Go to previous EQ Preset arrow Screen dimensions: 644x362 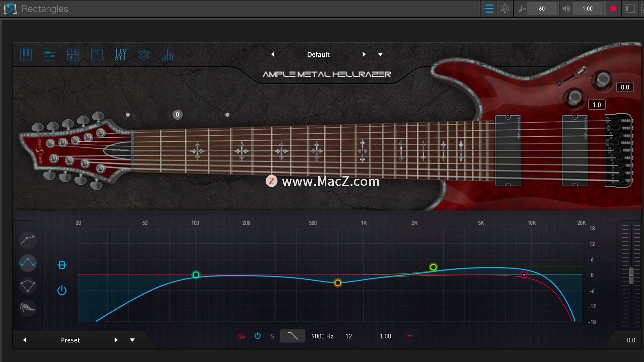click(x=24, y=340)
